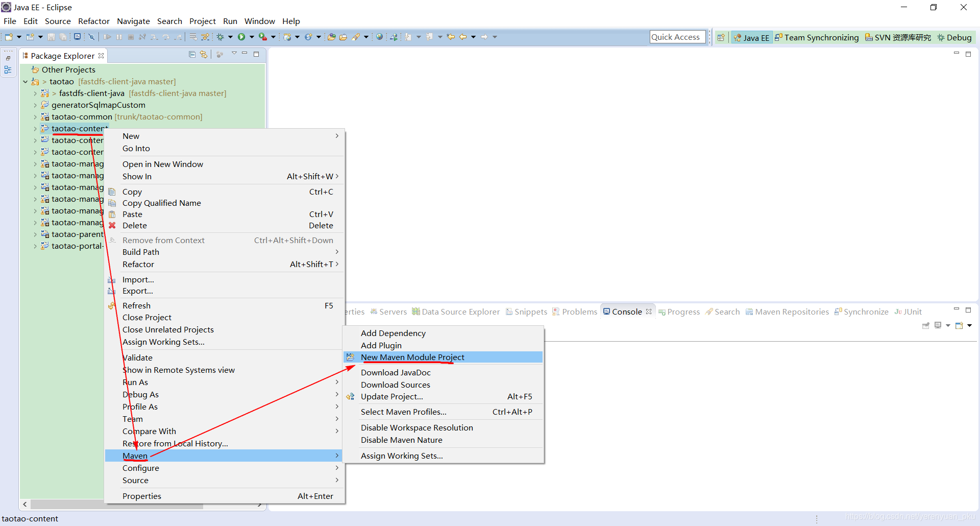
Task: Expand the generatorSqlmapCustom tree node
Action: (35, 105)
